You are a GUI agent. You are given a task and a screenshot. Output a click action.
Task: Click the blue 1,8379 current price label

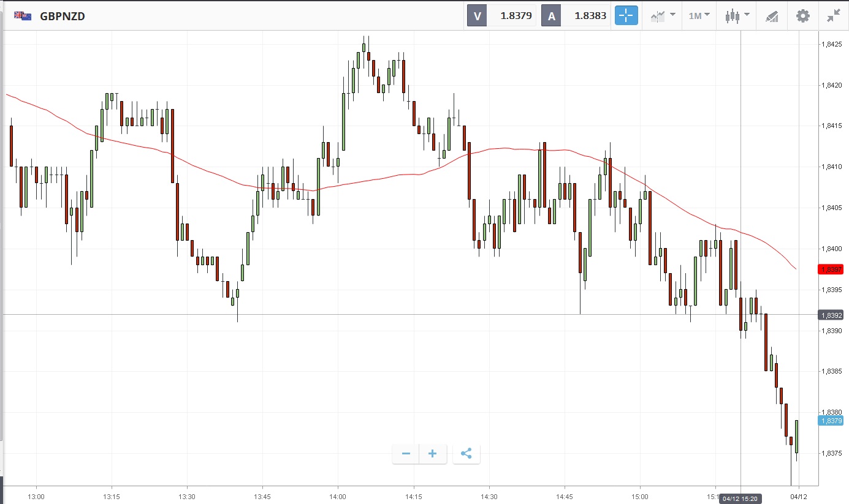coord(831,421)
